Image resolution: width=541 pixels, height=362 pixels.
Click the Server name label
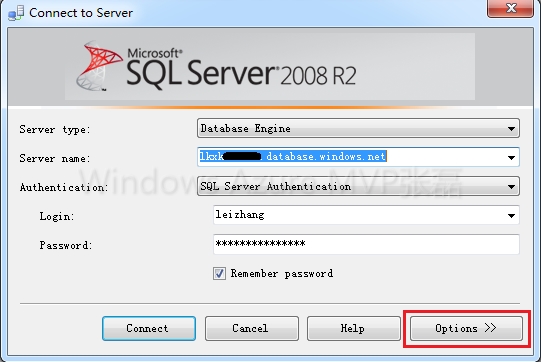55,158
